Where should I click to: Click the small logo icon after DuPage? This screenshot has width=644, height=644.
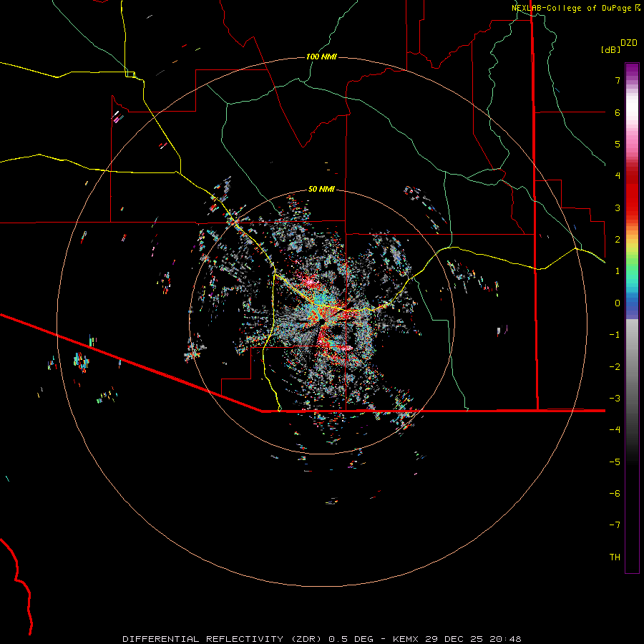[x=638, y=8]
